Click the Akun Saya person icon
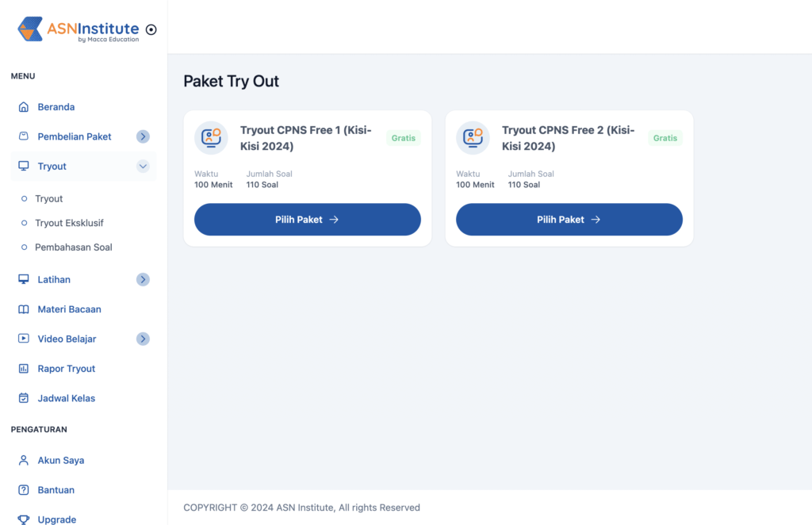Viewport: 812px width, 525px height. click(23, 460)
